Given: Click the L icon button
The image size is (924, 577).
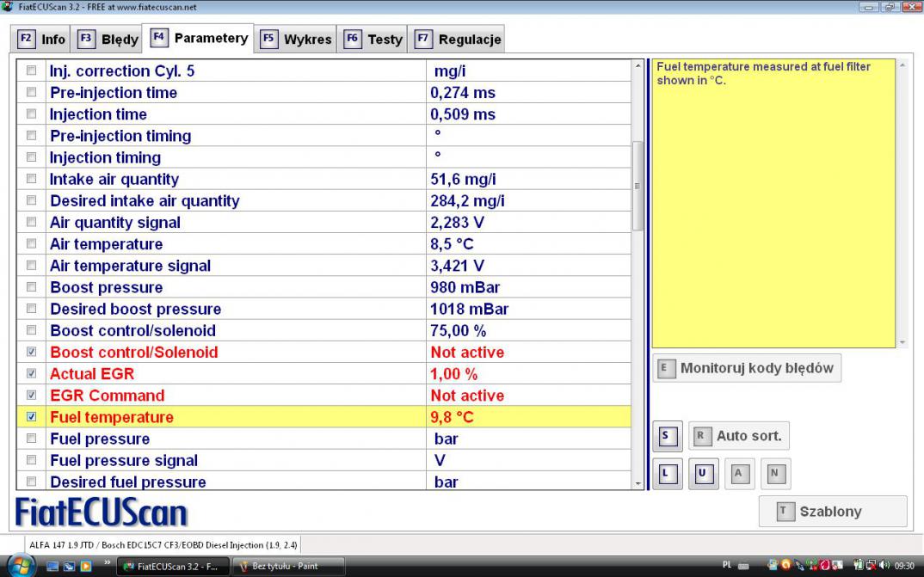Looking at the screenshot, I should (667, 474).
